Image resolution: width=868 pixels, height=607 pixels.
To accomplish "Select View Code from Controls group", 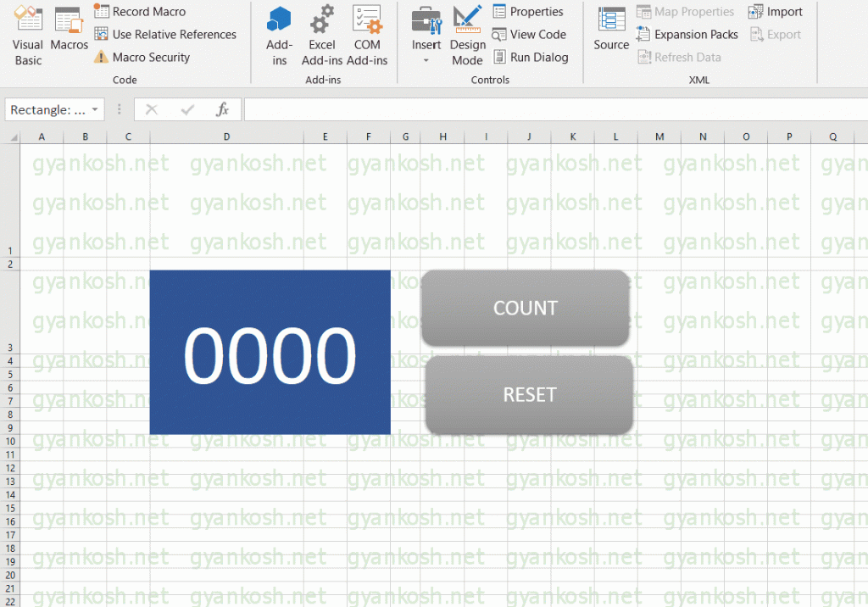I will pyautogui.click(x=530, y=34).
